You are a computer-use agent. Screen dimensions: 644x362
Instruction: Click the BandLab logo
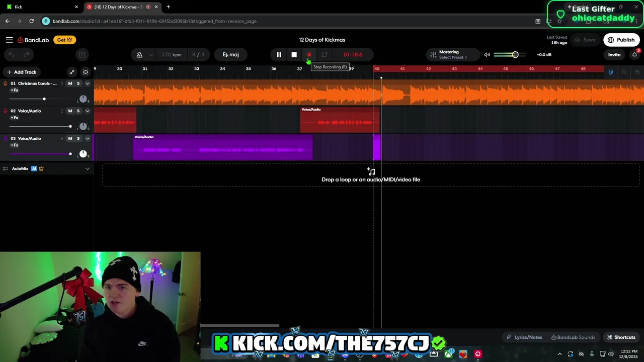tap(33, 40)
